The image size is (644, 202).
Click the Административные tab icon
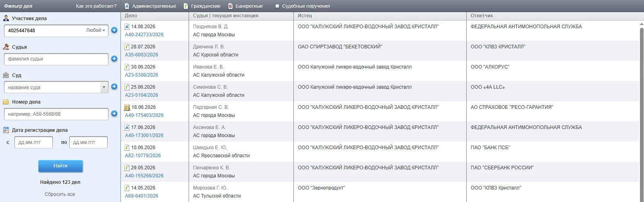[127, 6]
